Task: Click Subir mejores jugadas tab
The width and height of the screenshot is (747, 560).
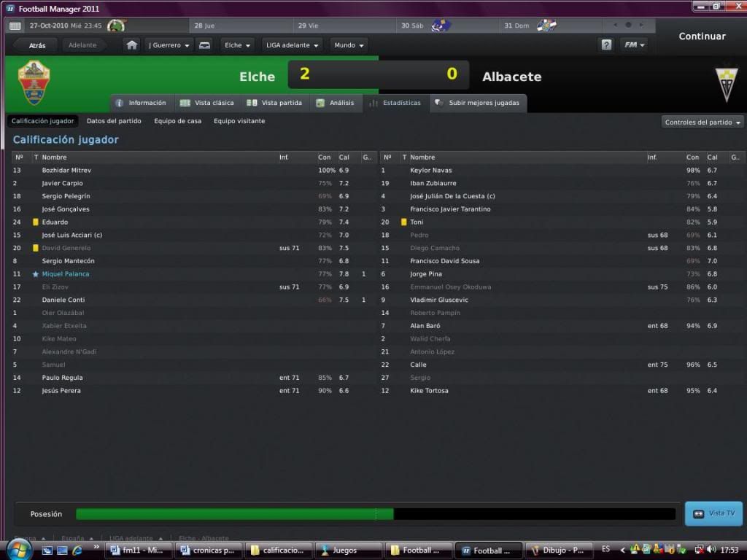Action: [478, 103]
